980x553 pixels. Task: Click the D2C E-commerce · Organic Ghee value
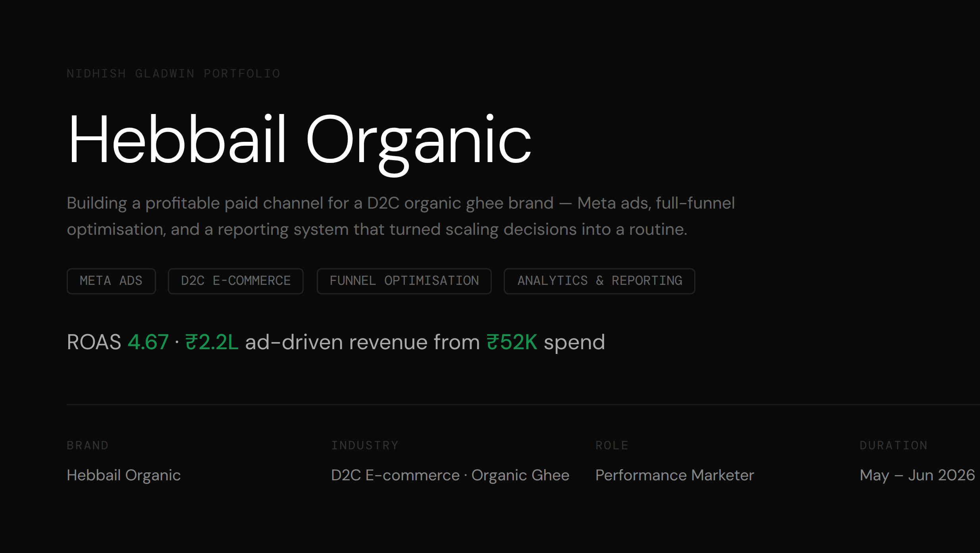click(x=450, y=476)
